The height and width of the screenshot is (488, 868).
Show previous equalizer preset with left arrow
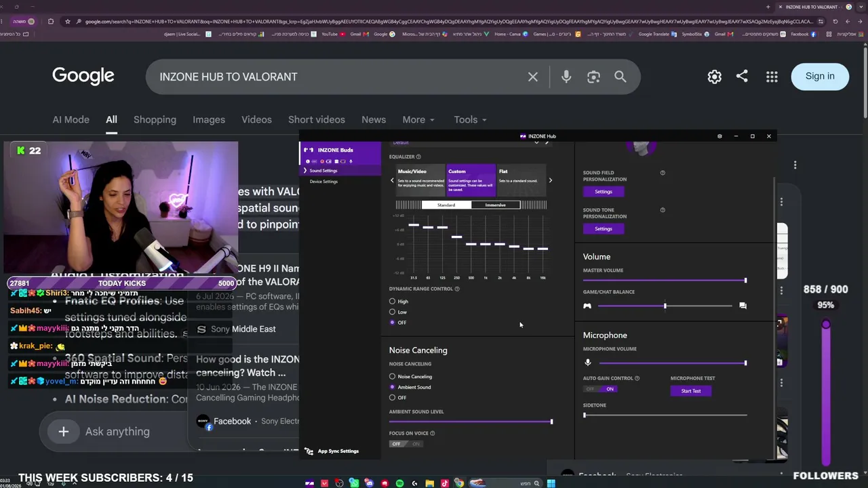(392, 180)
